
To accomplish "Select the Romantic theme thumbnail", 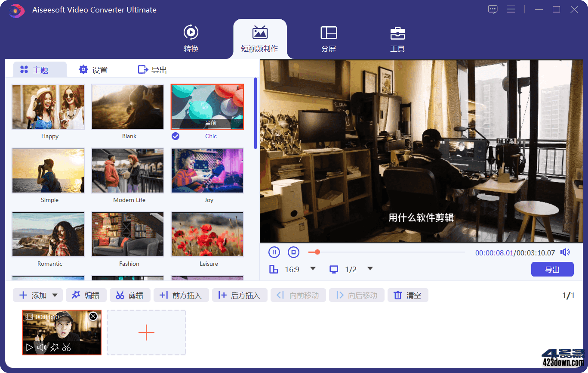I will [48, 234].
